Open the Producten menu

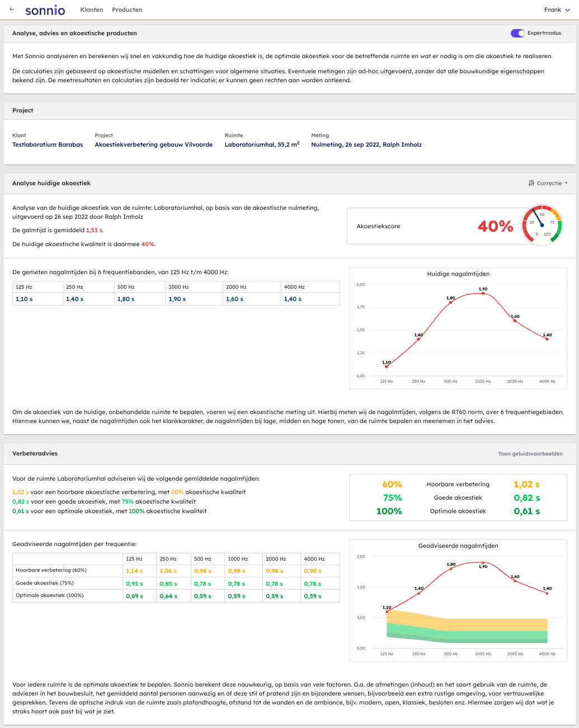tap(127, 10)
